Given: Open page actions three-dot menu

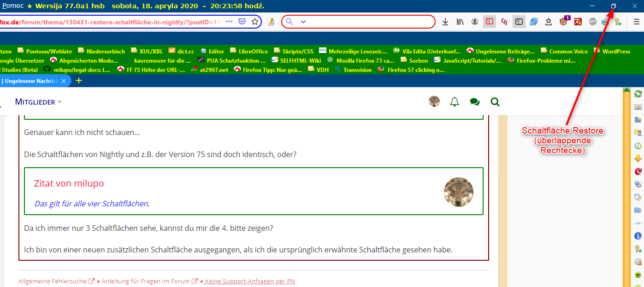Looking at the screenshot, I should click(229, 22).
